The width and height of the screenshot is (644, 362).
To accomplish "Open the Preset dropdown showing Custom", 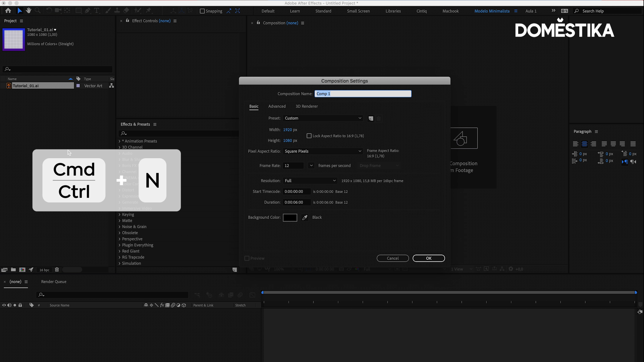I will pyautogui.click(x=323, y=118).
